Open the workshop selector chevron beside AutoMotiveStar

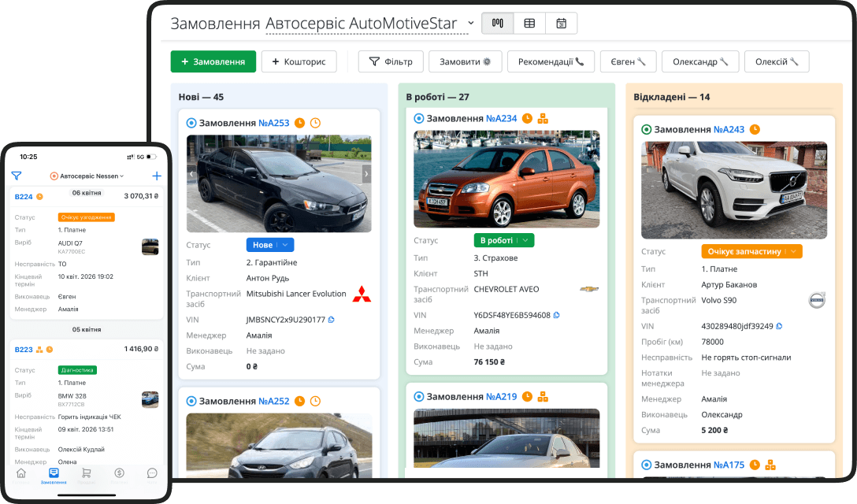click(470, 23)
